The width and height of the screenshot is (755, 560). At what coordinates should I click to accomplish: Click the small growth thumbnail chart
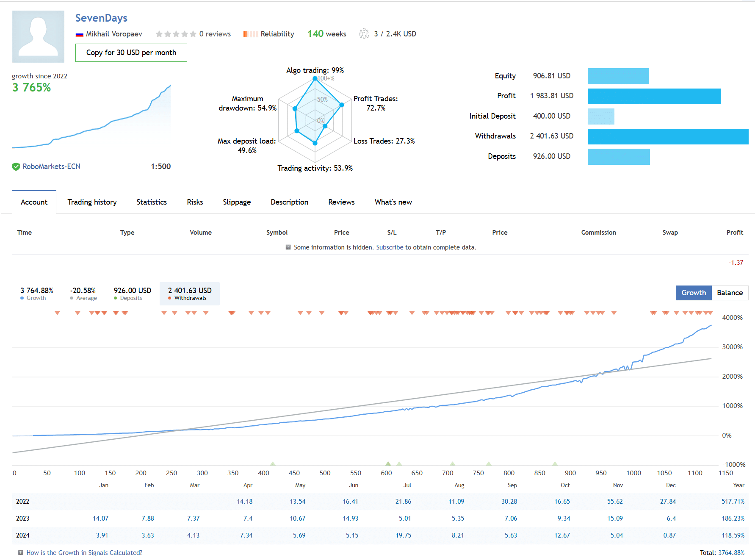(x=91, y=119)
